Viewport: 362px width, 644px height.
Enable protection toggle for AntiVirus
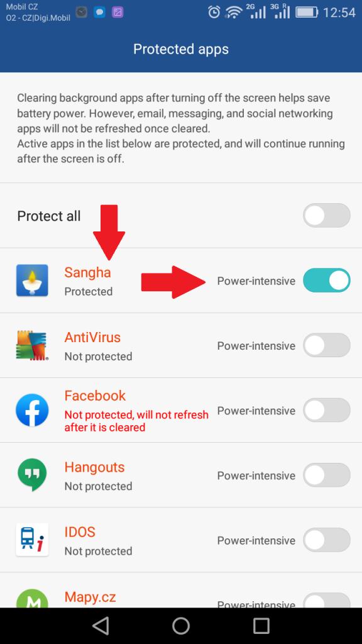[327, 345]
